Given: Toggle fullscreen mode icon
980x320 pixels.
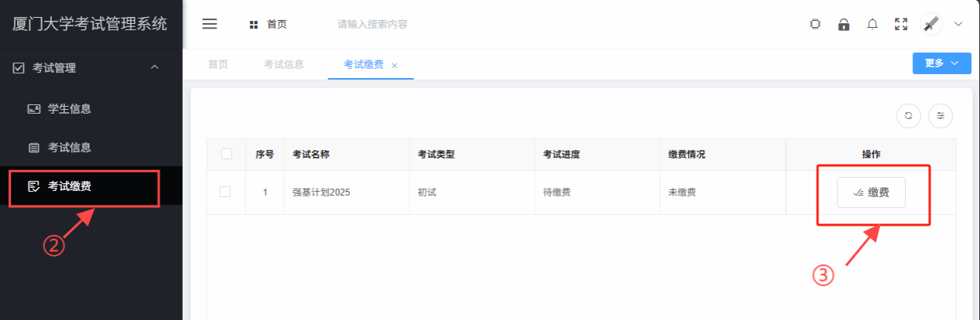Looking at the screenshot, I should click(x=901, y=24).
